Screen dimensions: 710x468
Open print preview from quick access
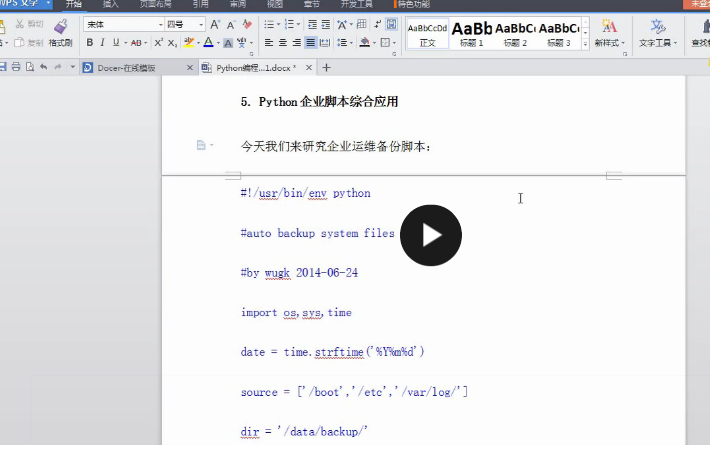pos(30,67)
